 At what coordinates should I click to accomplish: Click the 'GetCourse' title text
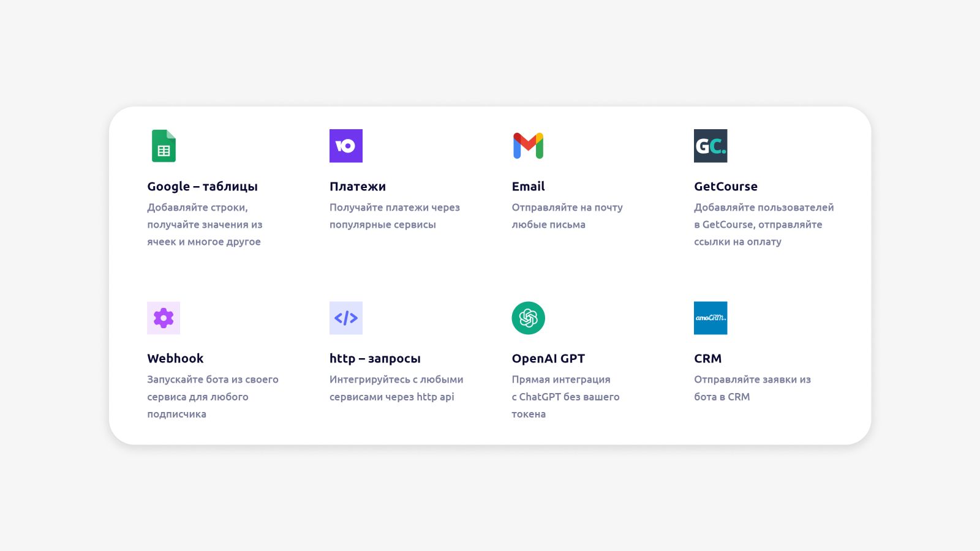click(x=726, y=187)
